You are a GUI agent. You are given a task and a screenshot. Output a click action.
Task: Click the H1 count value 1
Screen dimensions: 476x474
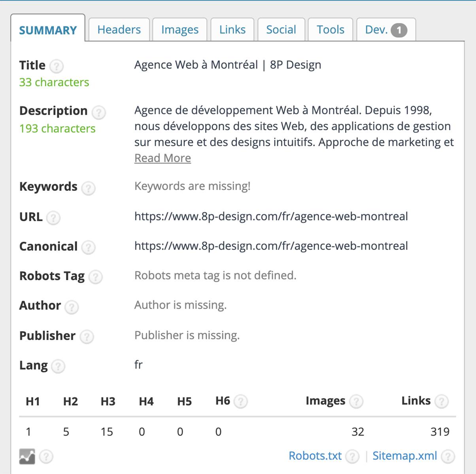coord(28,432)
